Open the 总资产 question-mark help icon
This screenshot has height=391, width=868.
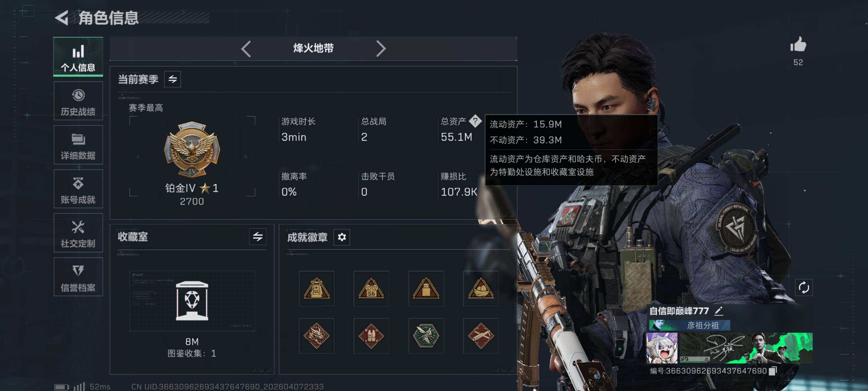475,121
